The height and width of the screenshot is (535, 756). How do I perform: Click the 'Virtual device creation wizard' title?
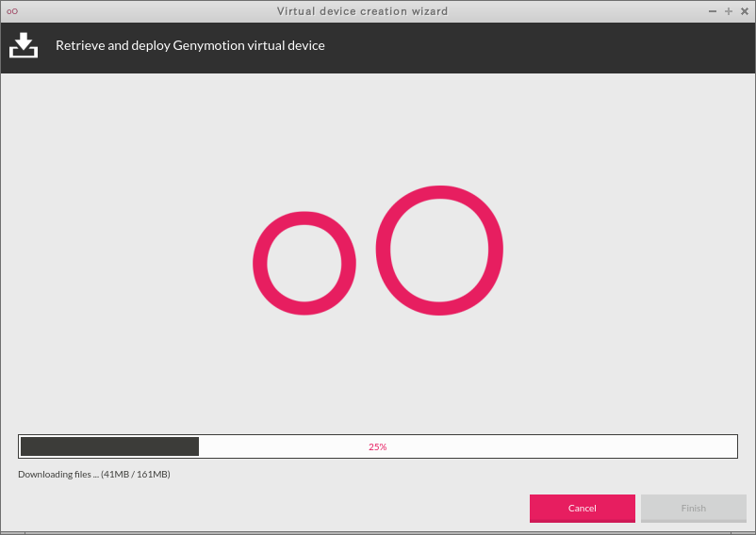pos(362,11)
